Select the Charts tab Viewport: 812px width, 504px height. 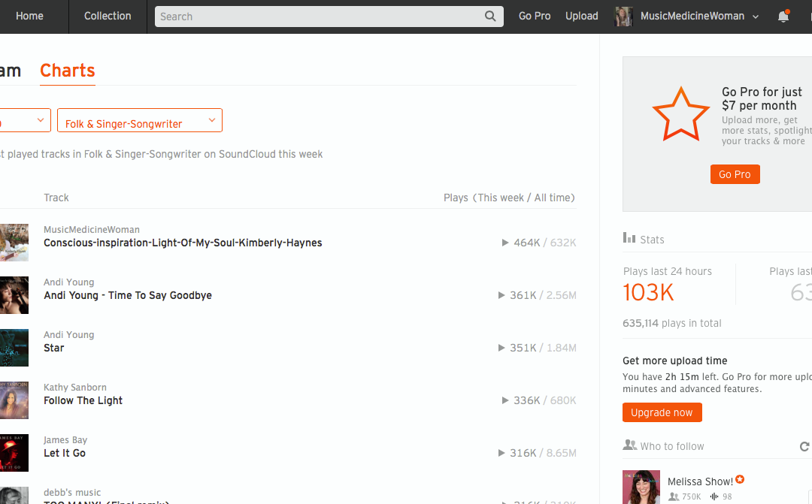coord(68,71)
